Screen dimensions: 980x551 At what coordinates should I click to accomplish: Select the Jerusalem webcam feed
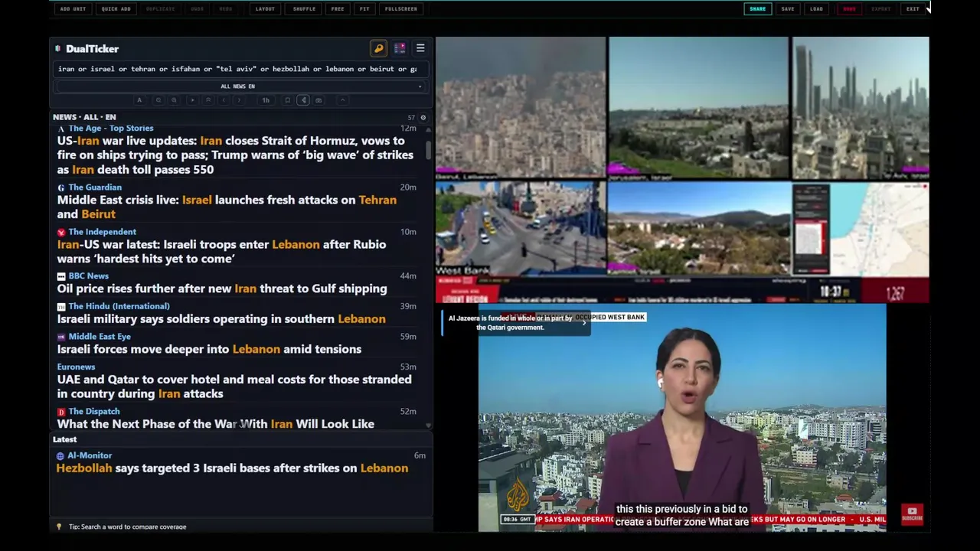tap(699, 108)
